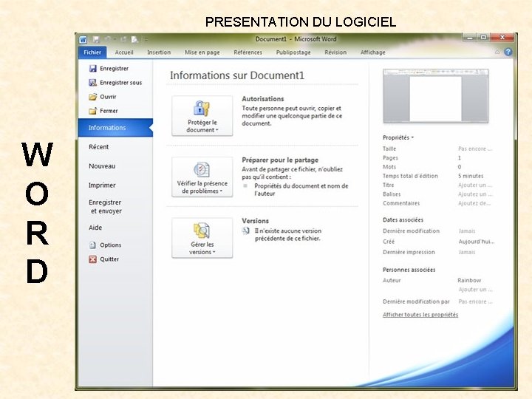The width and height of the screenshot is (532, 399).
Task: Click the Options page icon
Action: tap(92, 245)
